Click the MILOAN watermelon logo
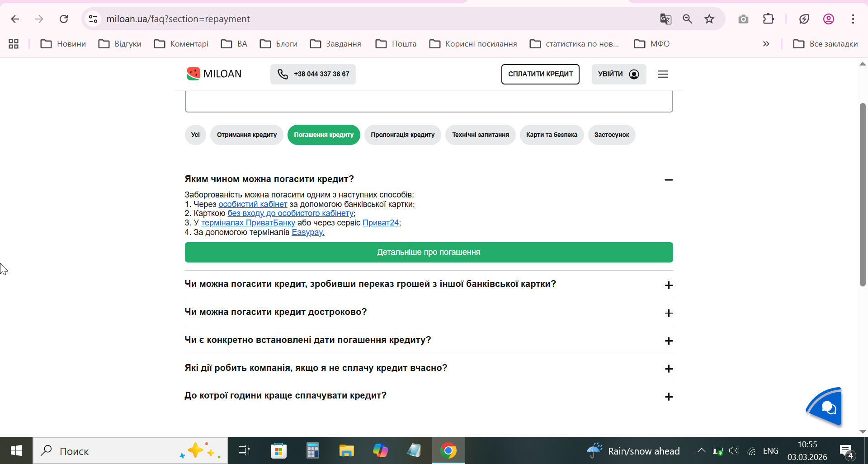 pyautogui.click(x=214, y=74)
